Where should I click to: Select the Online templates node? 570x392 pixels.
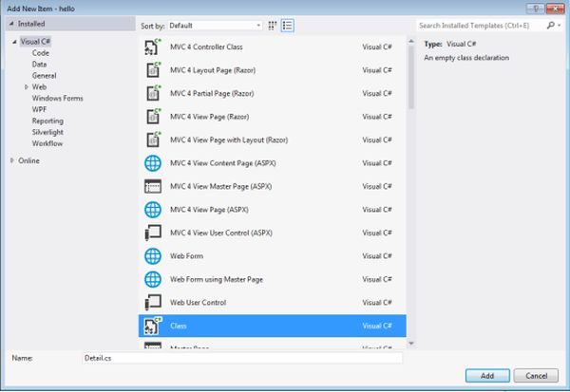tap(28, 160)
